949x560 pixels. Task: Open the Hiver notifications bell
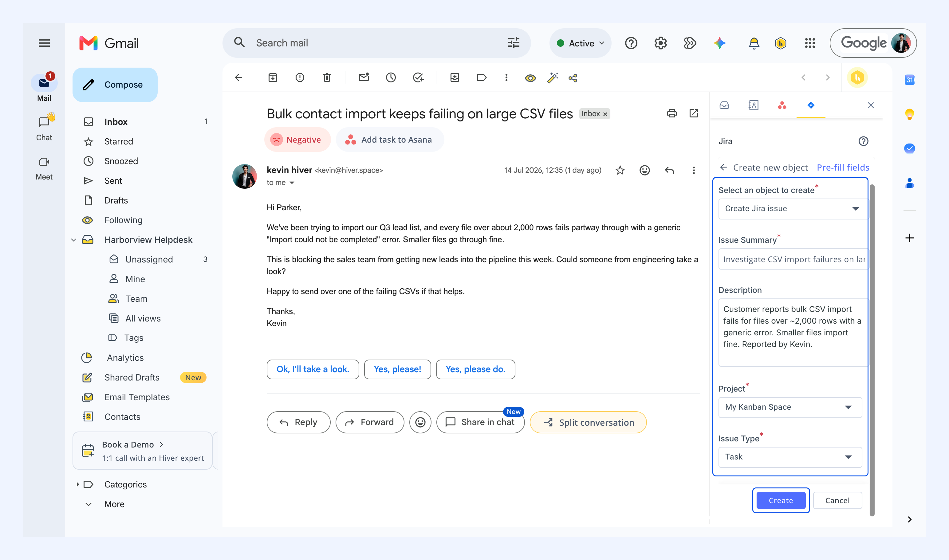point(754,43)
